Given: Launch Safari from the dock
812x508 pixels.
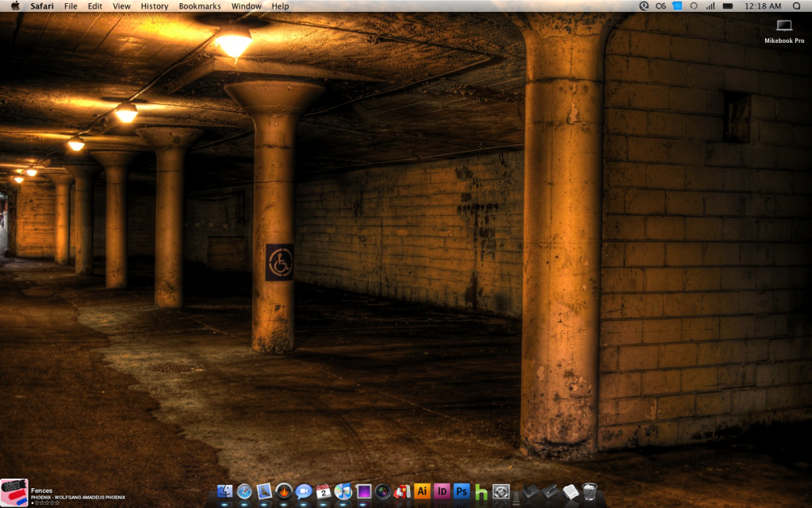Looking at the screenshot, I should point(244,492).
